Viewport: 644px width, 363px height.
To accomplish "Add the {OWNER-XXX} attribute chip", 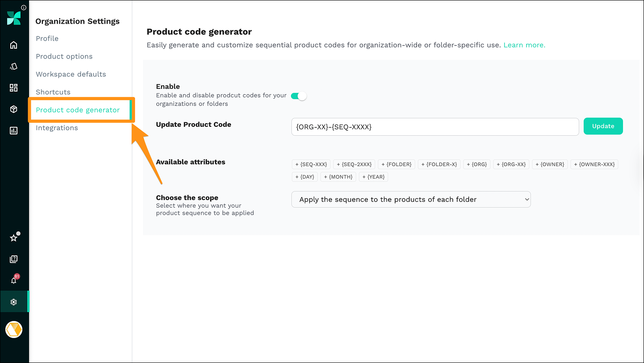I will 594,164.
